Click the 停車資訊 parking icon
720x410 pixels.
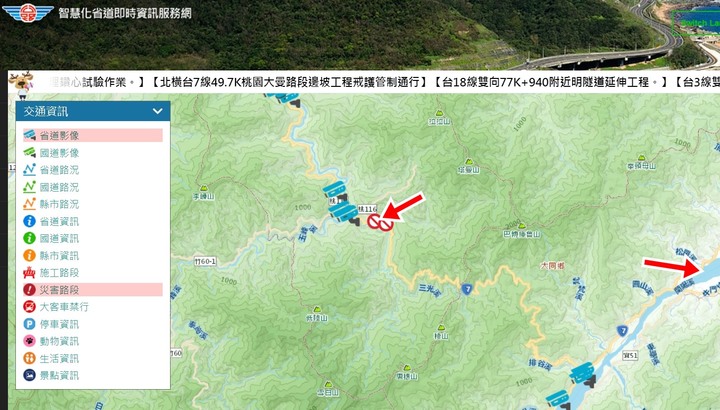29,324
